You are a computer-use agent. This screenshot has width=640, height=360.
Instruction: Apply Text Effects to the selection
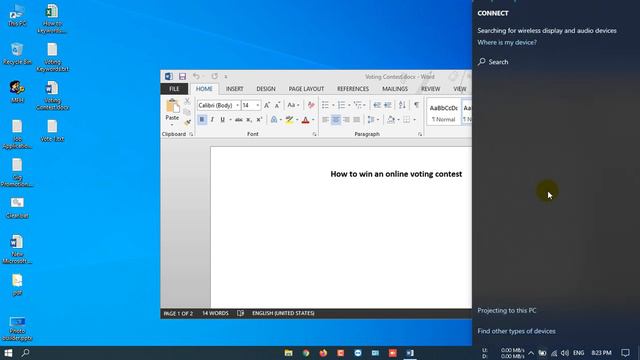click(x=274, y=120)
